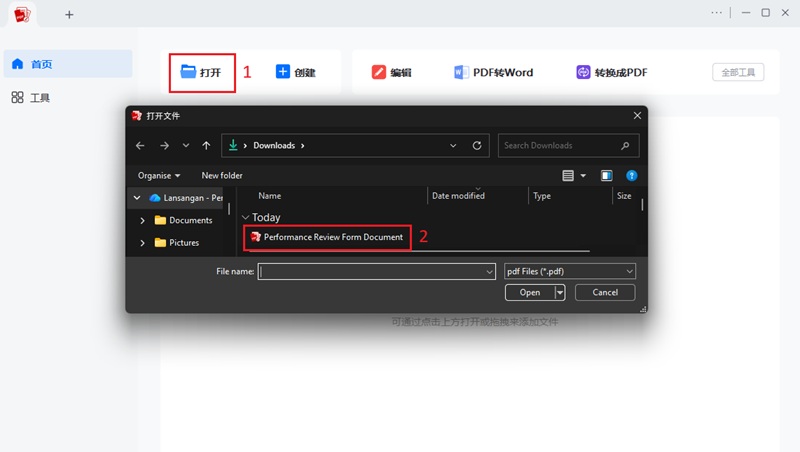
Task: Go up one folder level
Action: [206, 145]
